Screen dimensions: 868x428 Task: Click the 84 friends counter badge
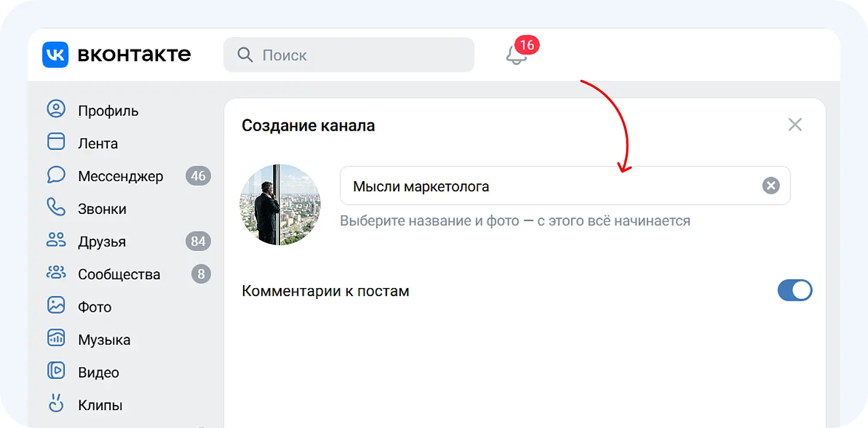pos(198,241)
